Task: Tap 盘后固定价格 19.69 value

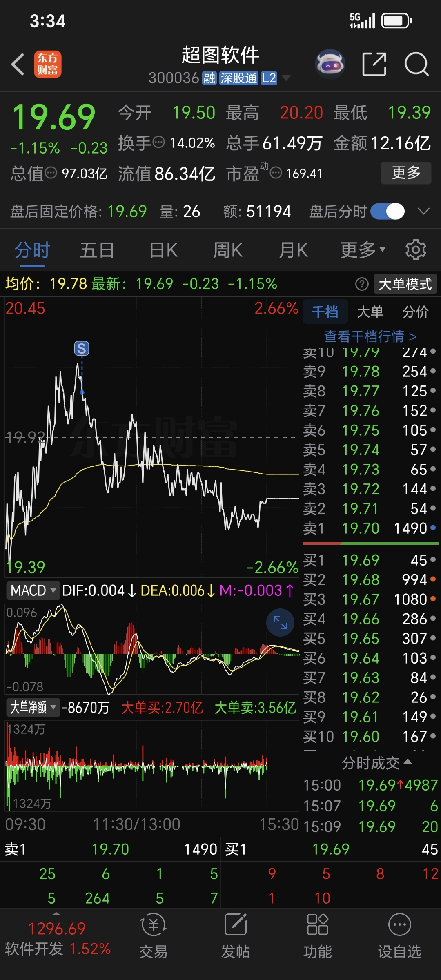Action: pyautogui.click(x=127, y=212)
